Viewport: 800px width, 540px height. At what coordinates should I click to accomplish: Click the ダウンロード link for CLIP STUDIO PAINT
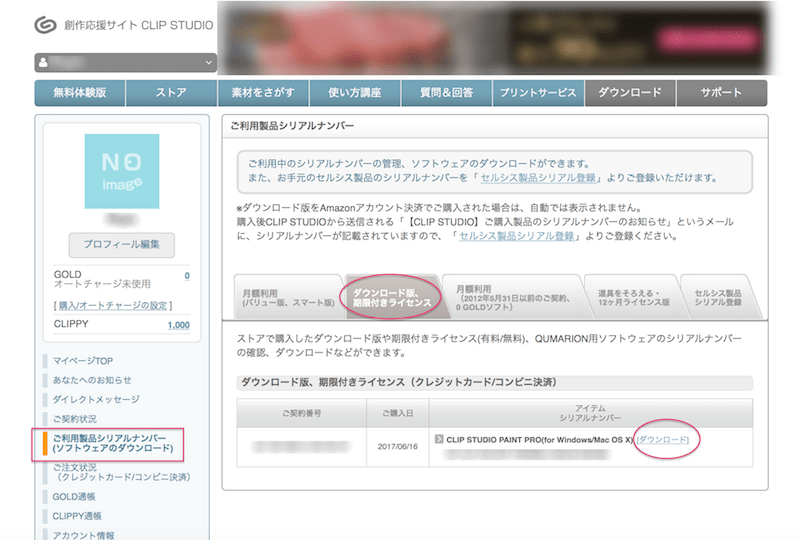click(663, 439)
